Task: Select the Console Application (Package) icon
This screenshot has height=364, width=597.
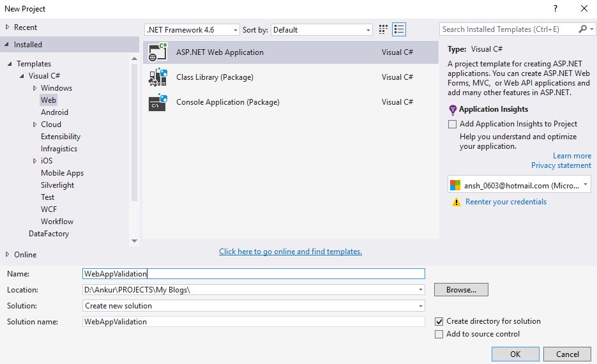Action: click(x=158, y=102)
